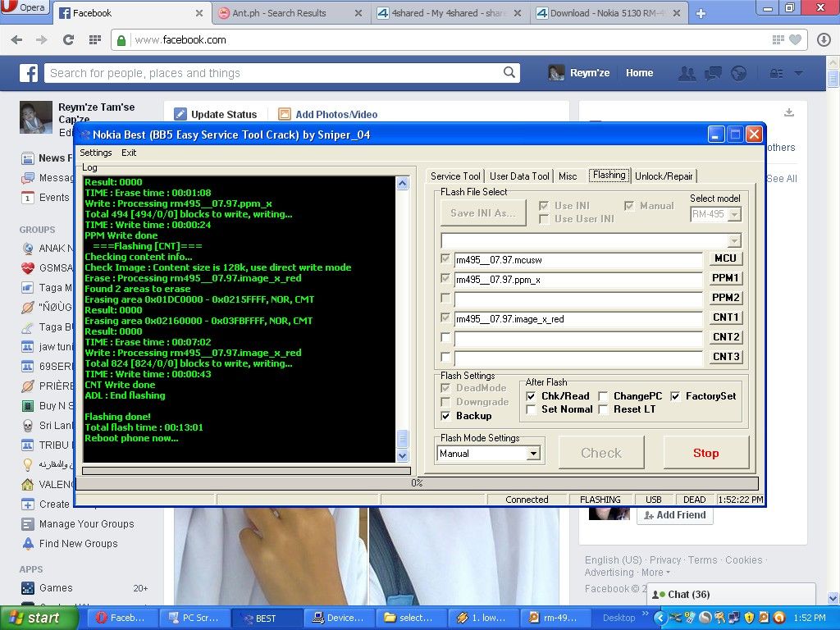Viewport: 840px width, 630px height.
Task: Expand the Flash Mode Settings Manual dropdown
Action: [533, 454]
